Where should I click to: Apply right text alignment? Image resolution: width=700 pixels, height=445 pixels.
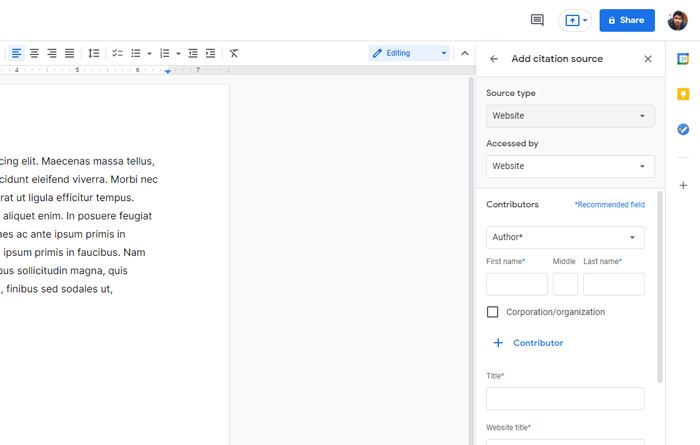[52, 53]
